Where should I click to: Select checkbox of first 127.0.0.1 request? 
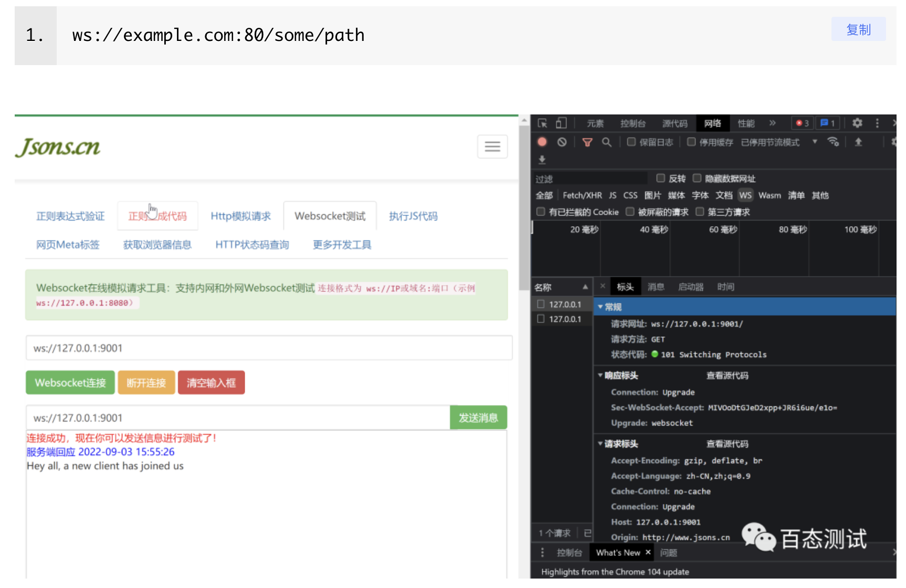(541, 304)
